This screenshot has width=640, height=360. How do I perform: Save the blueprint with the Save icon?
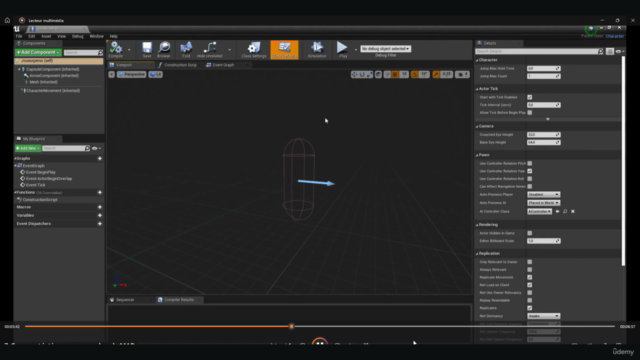(x=147, y=48)
